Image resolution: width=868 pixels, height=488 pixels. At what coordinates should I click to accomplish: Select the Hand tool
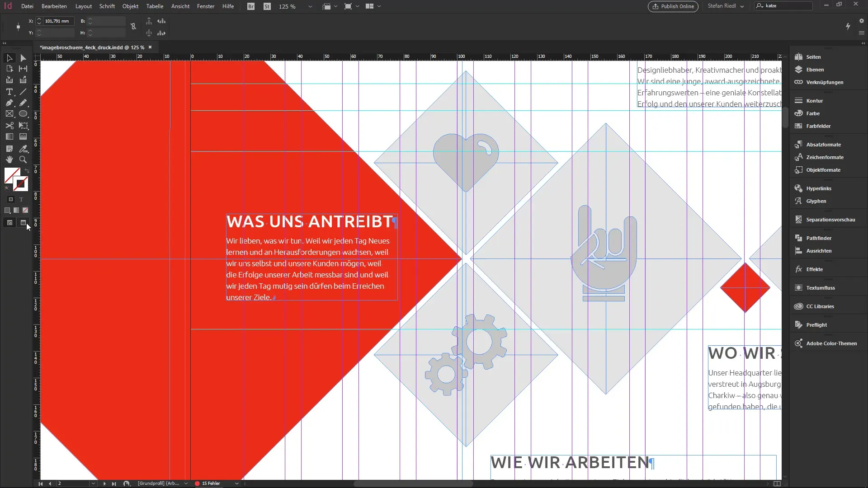(9, 160)
